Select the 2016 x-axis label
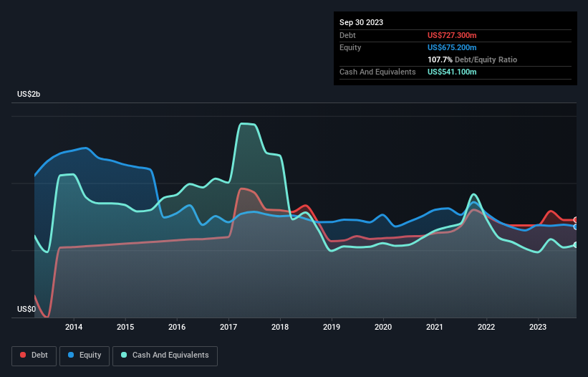 click(x=177, y=327)
